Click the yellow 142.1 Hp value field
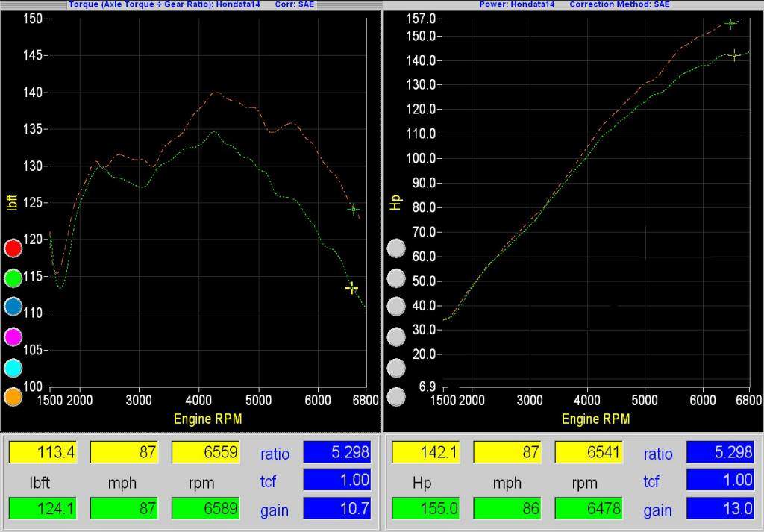 point(425,452)
